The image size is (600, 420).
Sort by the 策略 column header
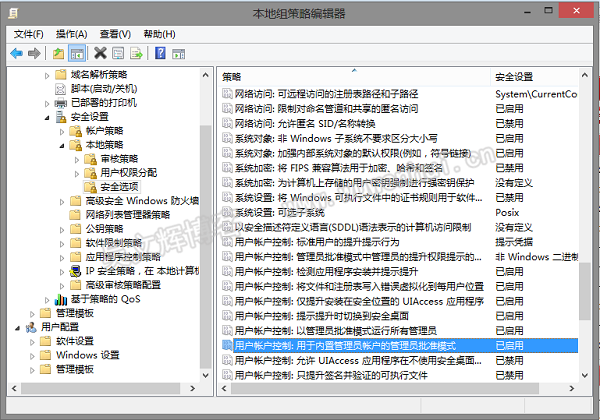[x=350, y=76]
